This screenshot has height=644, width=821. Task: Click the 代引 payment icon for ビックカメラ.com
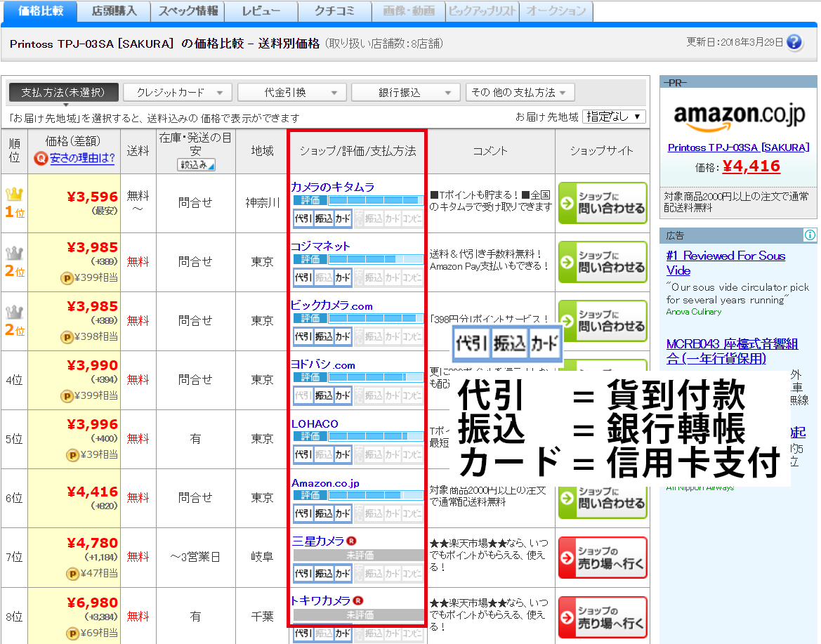coord(303,336)
